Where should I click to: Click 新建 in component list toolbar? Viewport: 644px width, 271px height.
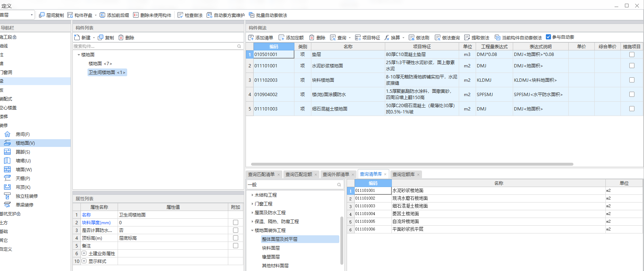click(x=82, y=38)
